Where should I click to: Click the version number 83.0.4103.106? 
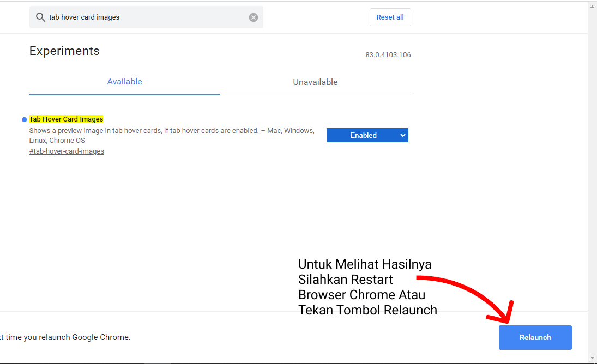pyautogui.click(x=388, y=54)
